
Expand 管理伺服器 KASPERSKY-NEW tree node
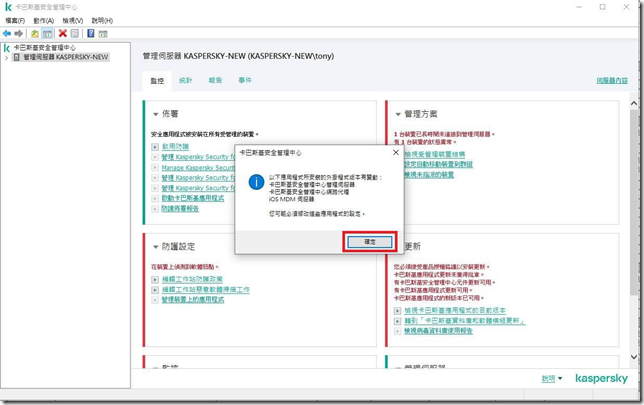tap(6, 58)
